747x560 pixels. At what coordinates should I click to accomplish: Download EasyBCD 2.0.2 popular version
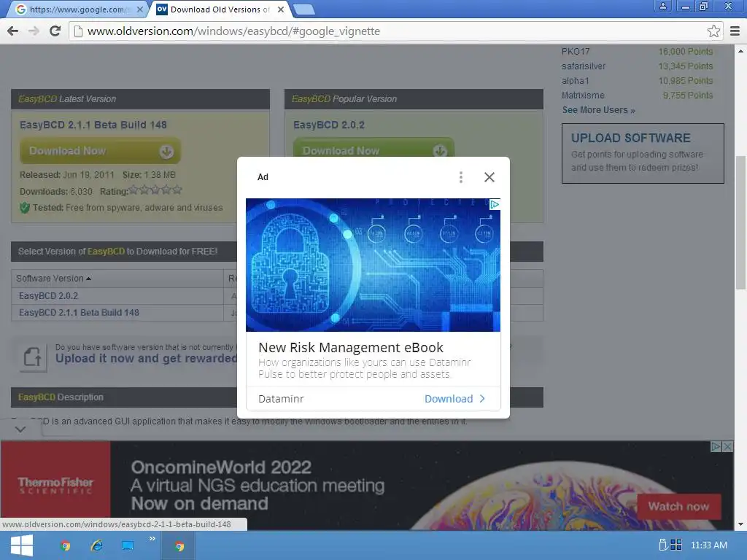(x=373, y=148)
